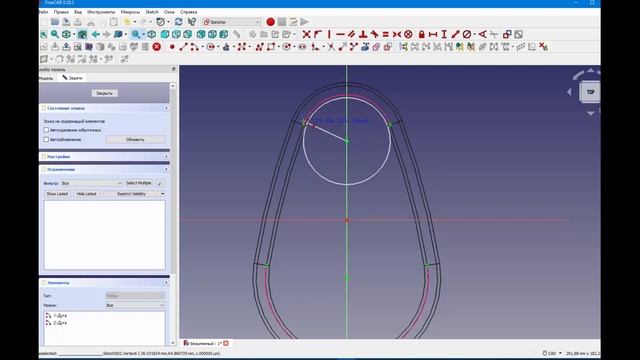This screenshot has width=640, height=360.
Task: Apply the horizontal constraint tool
Action: click(340, 34)
